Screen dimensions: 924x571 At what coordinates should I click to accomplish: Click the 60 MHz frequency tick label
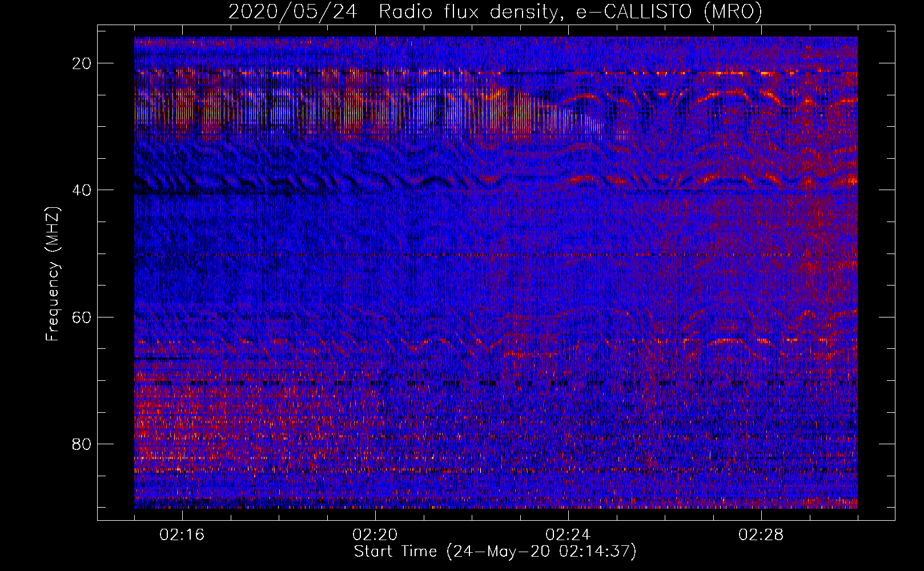(82, 317)
